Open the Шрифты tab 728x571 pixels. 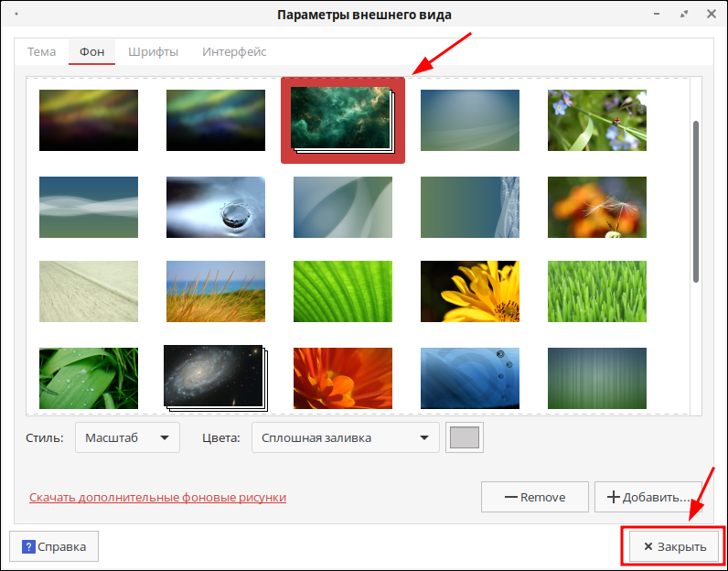click(153, 51)
